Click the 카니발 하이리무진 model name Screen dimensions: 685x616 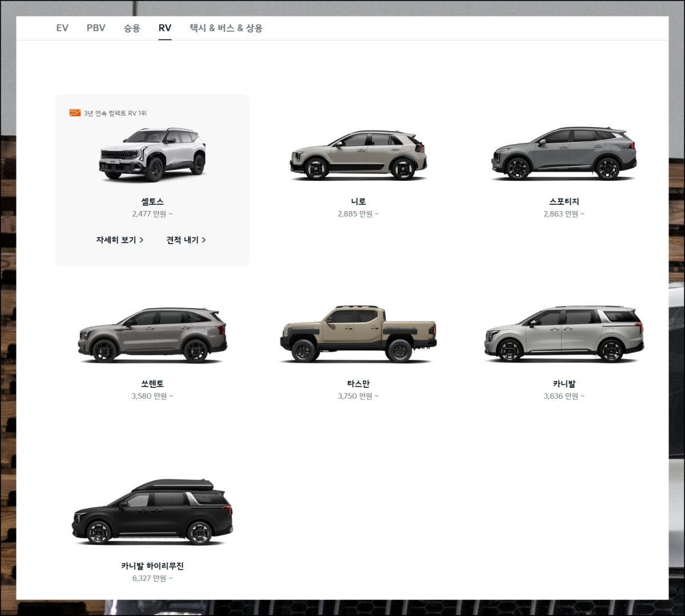(x=152, y=566)
